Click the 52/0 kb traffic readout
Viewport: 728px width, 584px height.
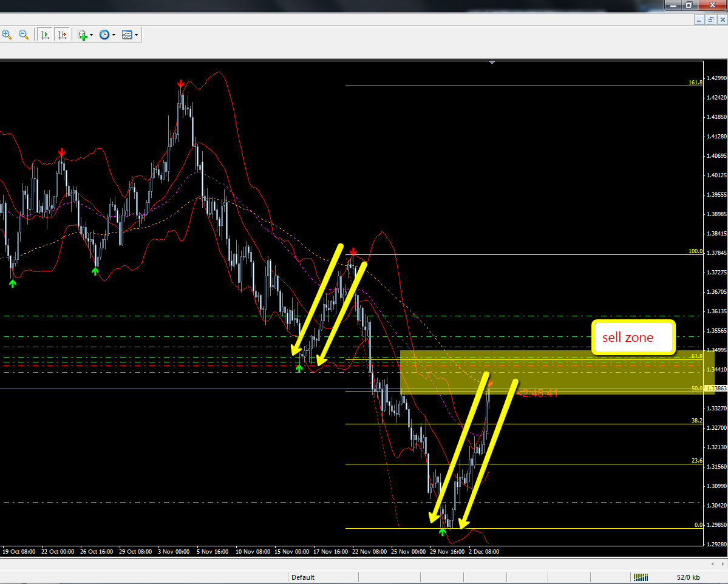tap(689, 577)
